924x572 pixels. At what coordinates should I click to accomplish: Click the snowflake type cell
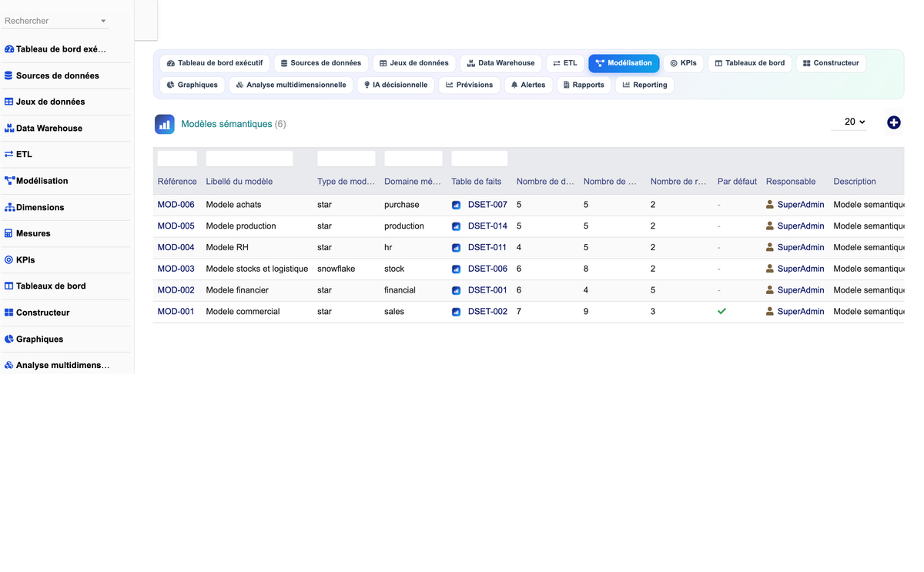(x=336, y=269)
